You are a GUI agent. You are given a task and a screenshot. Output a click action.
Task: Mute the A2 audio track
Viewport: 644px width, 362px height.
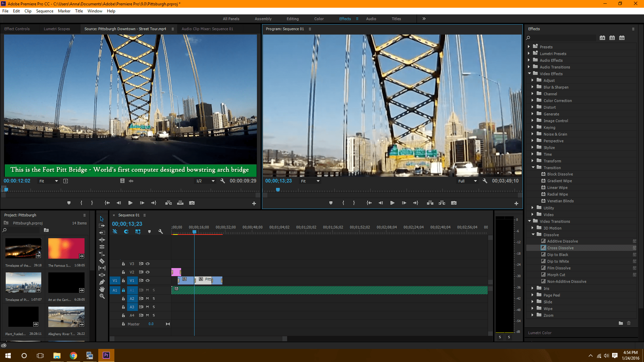147,299
